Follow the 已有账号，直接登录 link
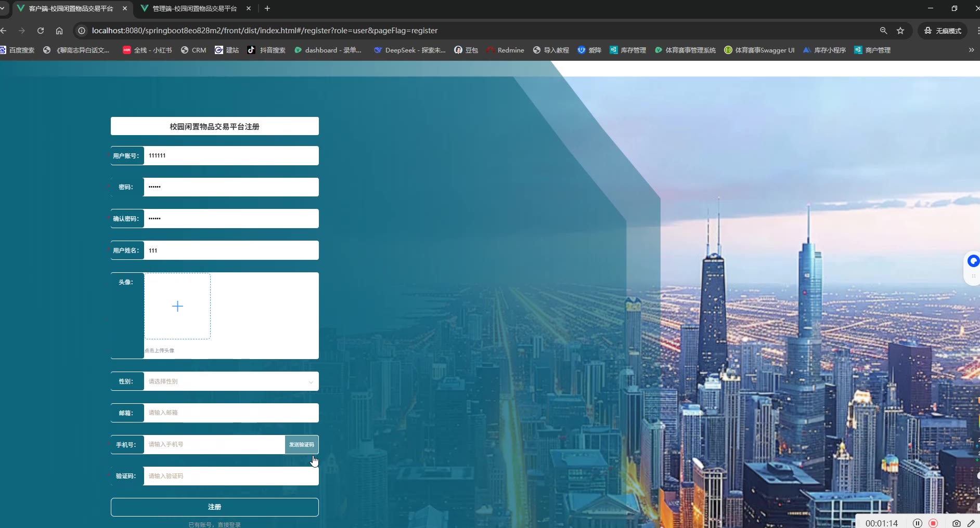The image size is (980, 528). pos(214,524)
